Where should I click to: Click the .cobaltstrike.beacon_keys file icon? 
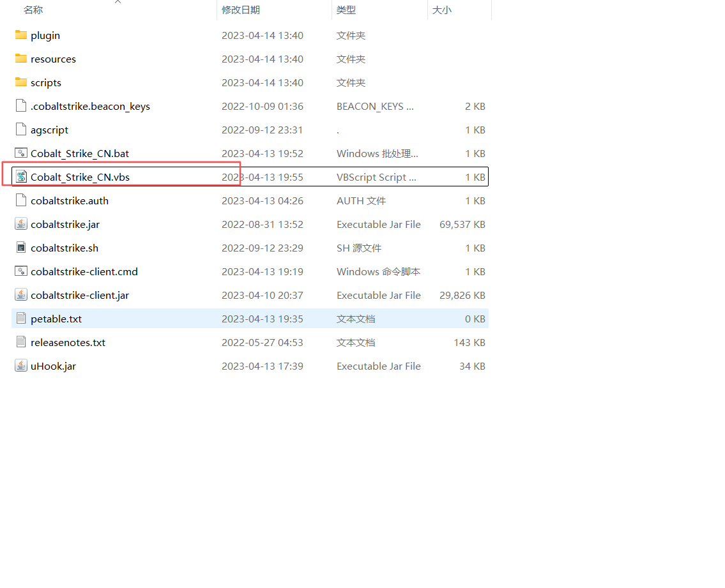pos(21,106)
